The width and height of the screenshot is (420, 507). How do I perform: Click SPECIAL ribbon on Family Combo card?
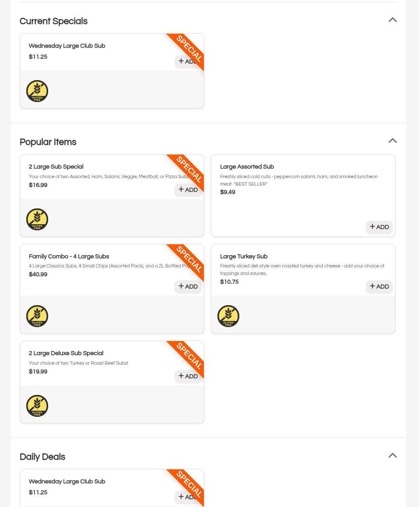[189, 259]
